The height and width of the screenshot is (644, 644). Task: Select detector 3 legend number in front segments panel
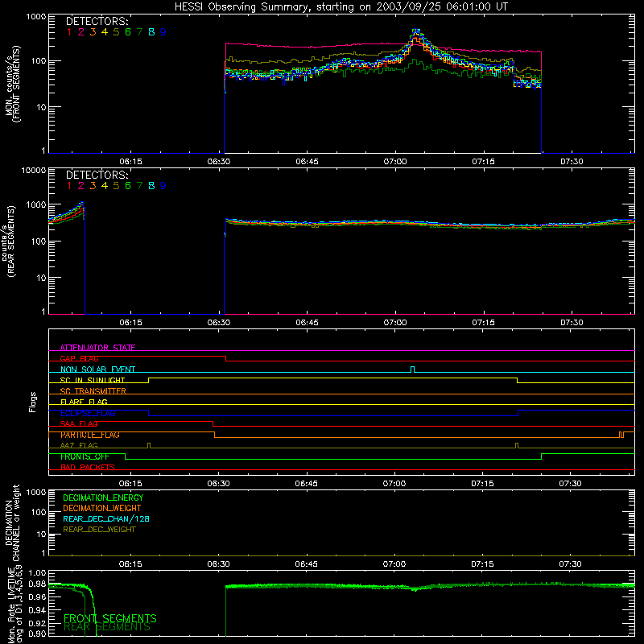pos(93,32)
